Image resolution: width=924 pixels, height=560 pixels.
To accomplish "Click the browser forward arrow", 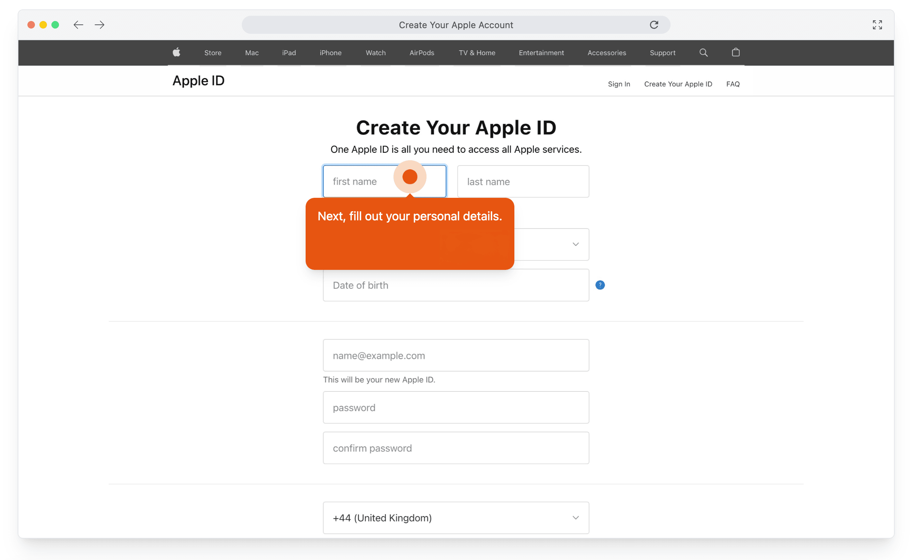I will coord(99,25).
